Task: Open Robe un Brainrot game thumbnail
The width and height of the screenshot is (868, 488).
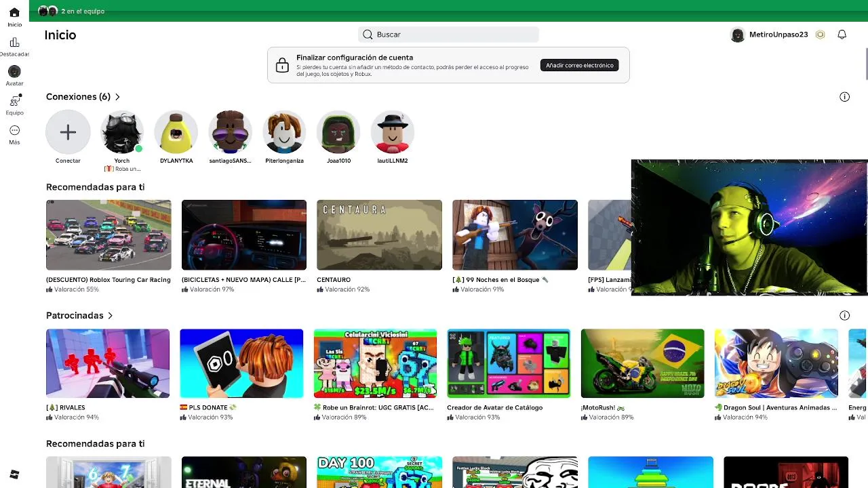Action: tap(375, 363)
